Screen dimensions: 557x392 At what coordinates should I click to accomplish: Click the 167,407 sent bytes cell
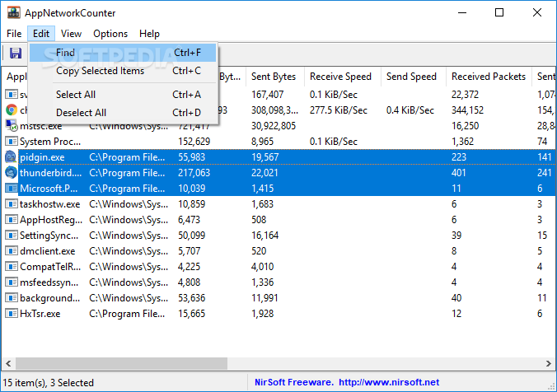(x=268, y=95)
